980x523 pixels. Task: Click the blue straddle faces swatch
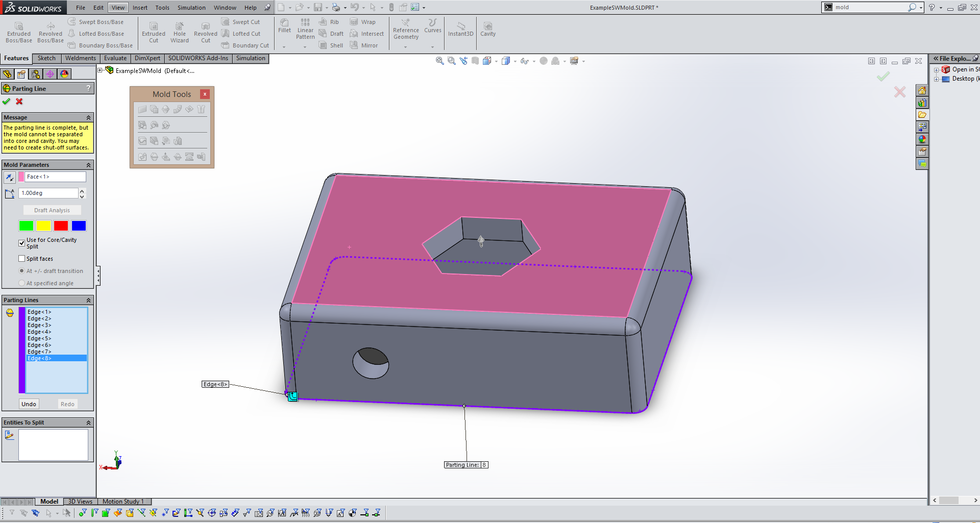[79, 226]
